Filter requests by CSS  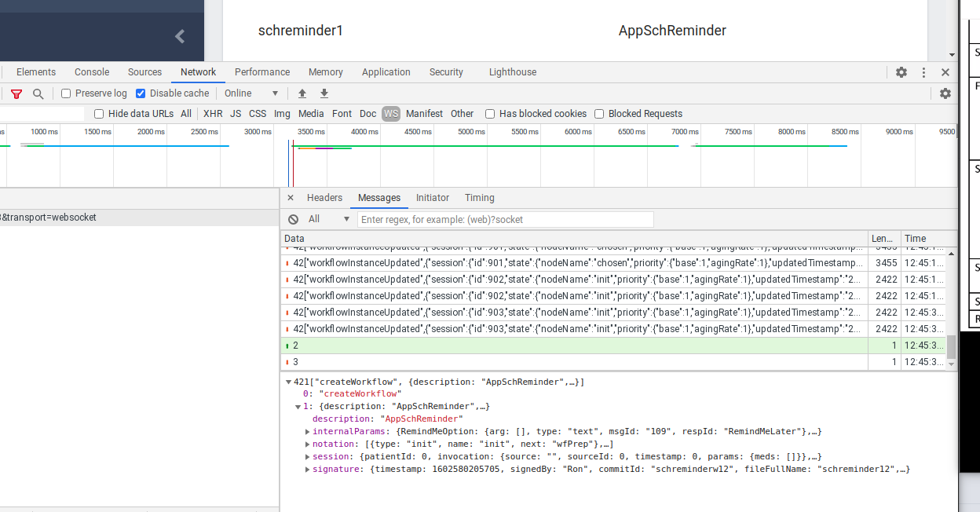tap(258, 114)
